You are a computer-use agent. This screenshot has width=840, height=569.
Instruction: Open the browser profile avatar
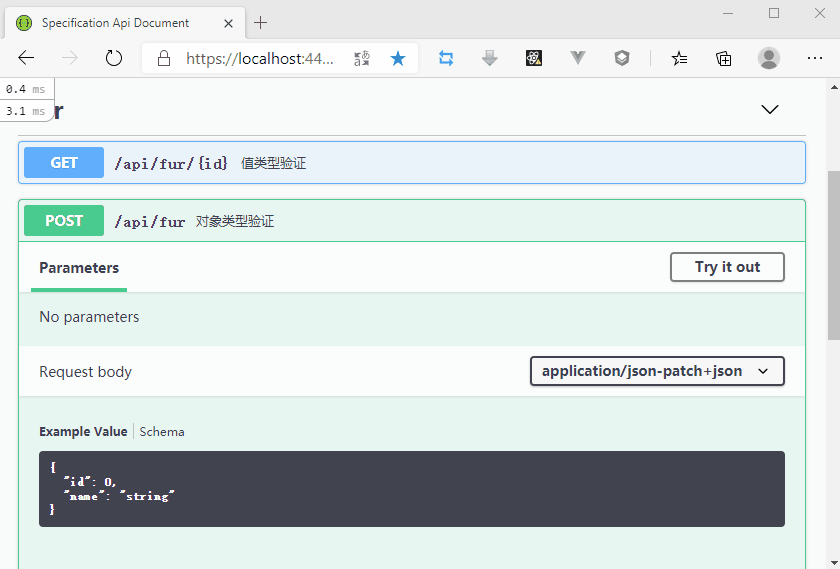(769, 58)
